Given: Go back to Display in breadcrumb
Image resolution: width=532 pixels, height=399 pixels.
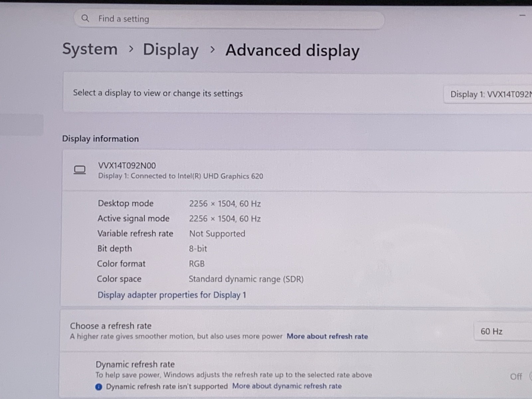Looking at the screenshot, I should [171, 50].
